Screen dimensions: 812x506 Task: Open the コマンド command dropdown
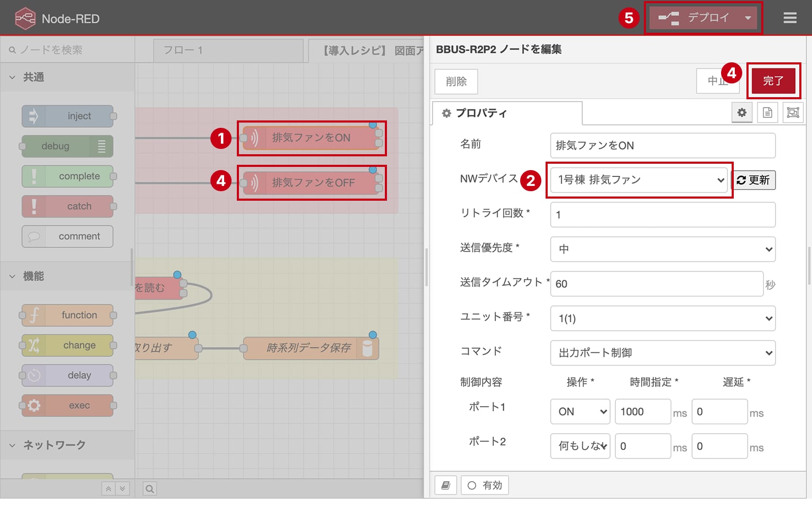point(663,353)
